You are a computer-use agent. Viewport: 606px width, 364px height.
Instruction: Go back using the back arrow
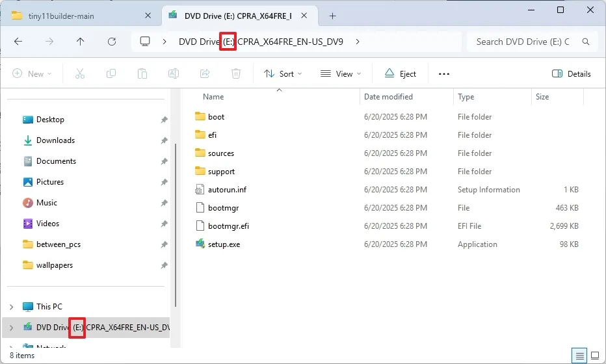(x=18, y=42)
